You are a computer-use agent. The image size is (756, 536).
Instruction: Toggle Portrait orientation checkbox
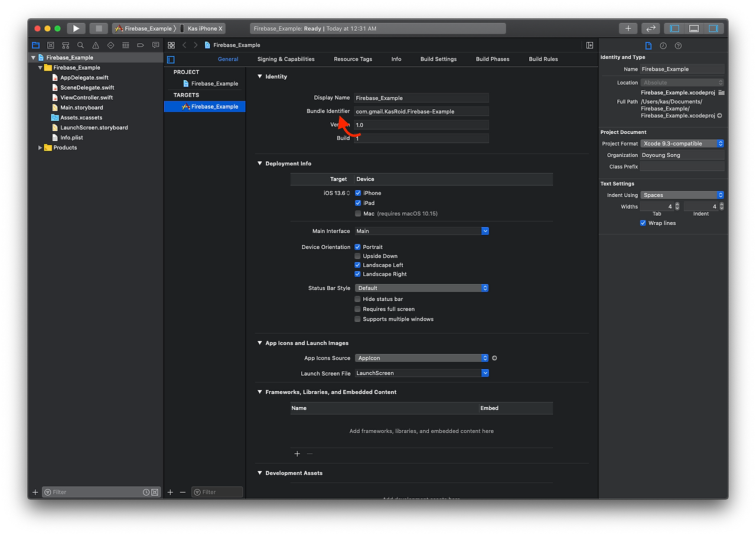[x=357, y=247]
